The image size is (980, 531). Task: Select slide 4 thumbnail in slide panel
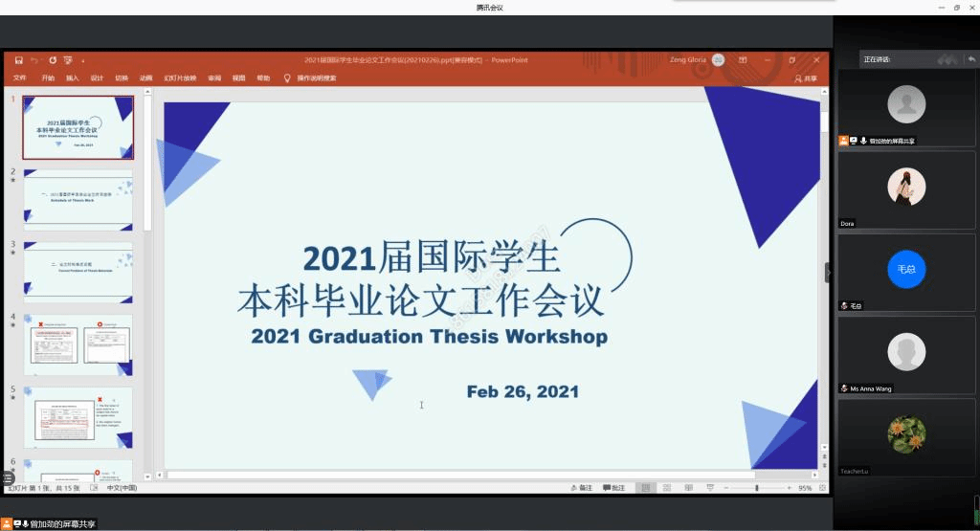coord(78,345)
